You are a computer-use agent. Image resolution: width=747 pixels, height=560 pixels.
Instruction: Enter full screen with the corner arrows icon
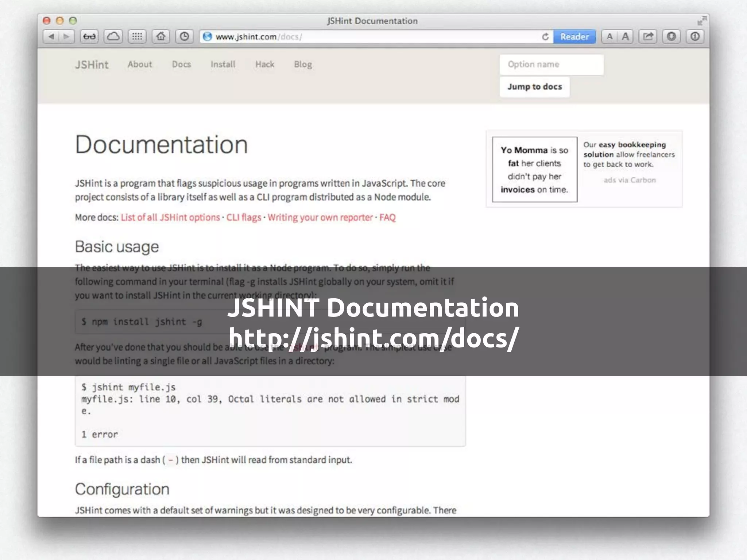(702, 21)
